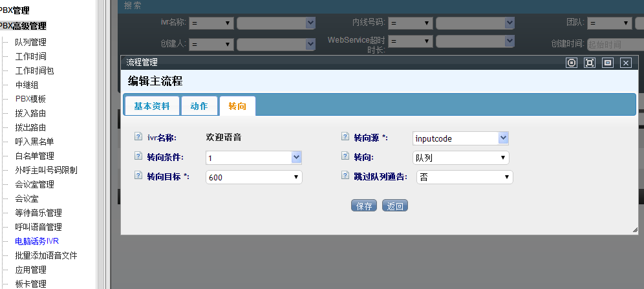Open the 转向源 inputcode dropdown
The height and width of the screenshot is (289, 644).
tap(460, 138)
